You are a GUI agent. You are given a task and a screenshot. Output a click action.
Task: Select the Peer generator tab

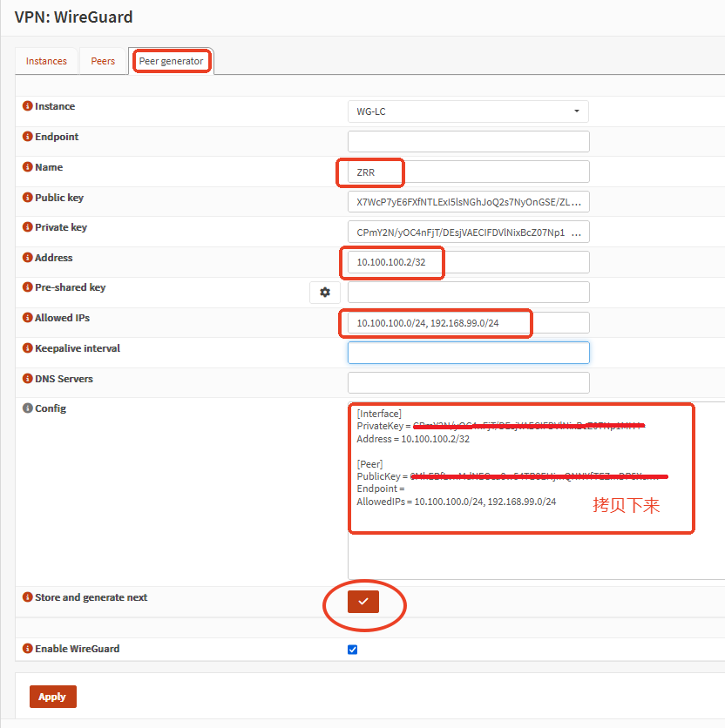pyautogui.click(x=171, y=61)
